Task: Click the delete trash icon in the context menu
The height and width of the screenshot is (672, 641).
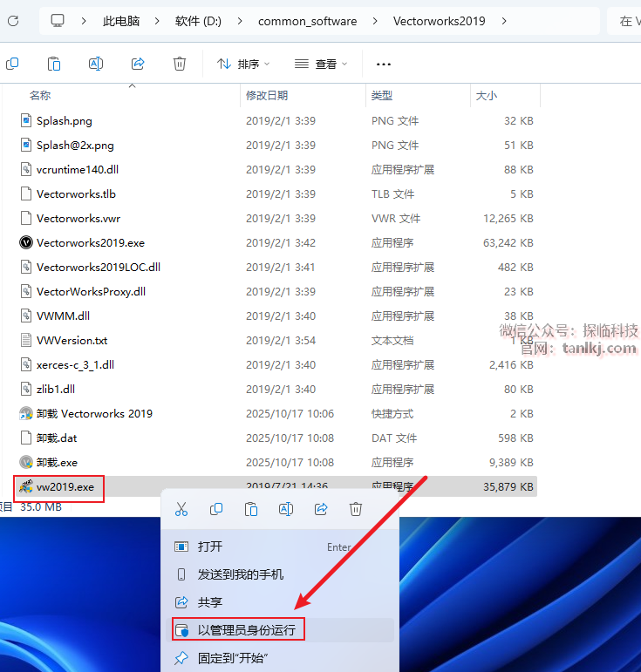Action: coord(356,509)
